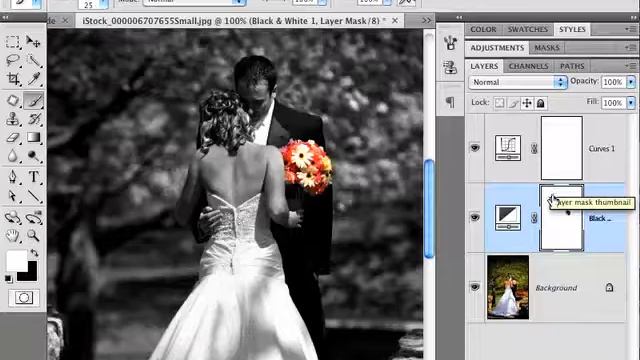Toggle lock position
640x360 pixels.
pos(527,103)
